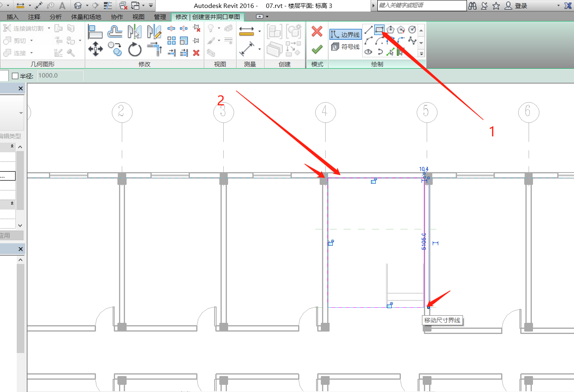Viewport: 574px width, 392px height.
Task: Pick the Spline draw tool
Action: click(412, 41)
